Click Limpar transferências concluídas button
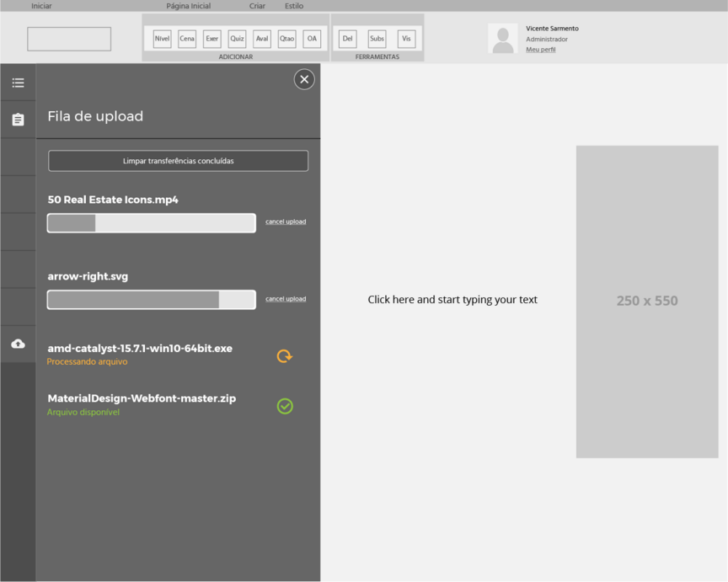728x582 pixels. pos(179,161)
